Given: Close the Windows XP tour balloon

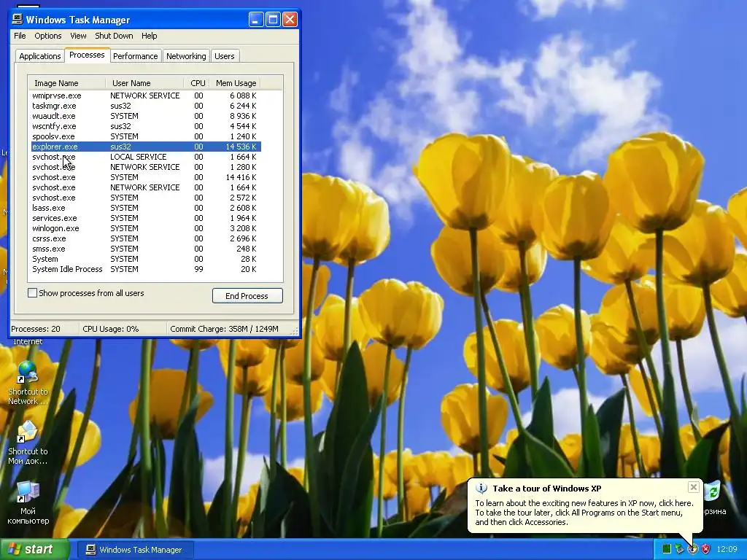Looking at the screenshot, I should (693, 487).
